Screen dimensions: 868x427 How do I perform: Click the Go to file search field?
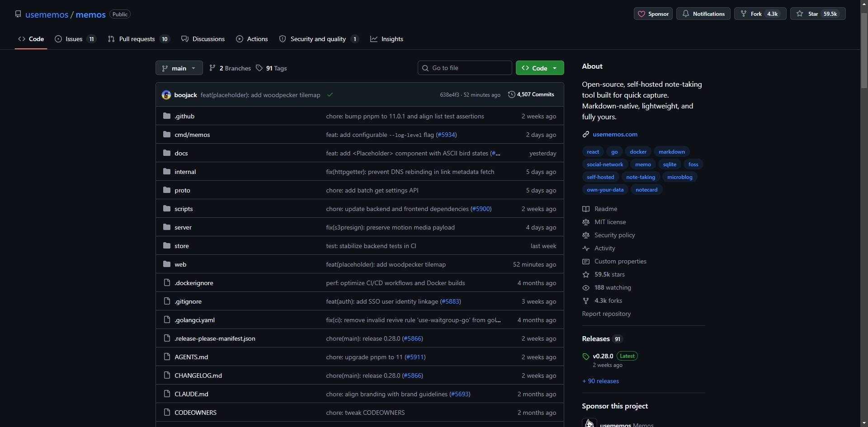[465, 68]
